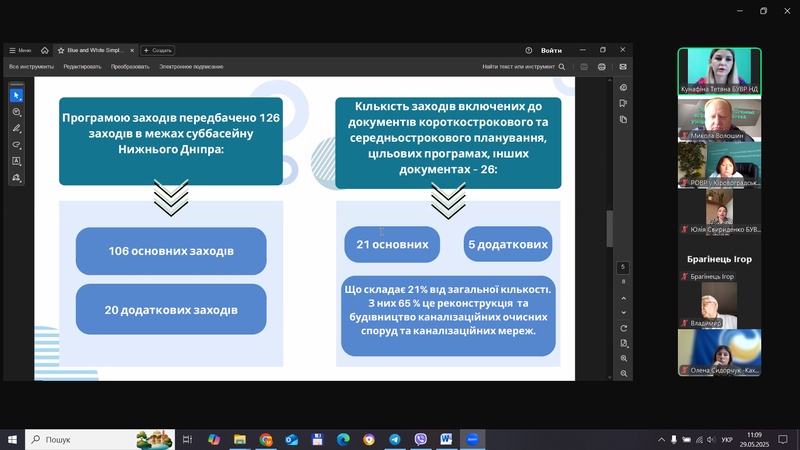Select the add text box tool

point(16,161)
